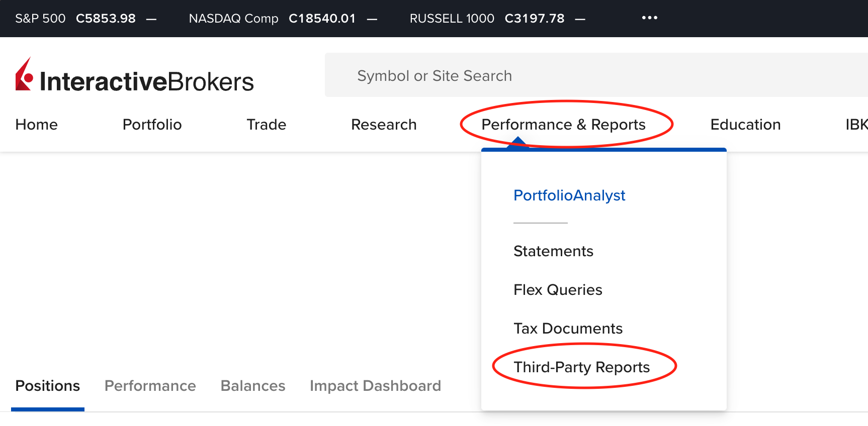Screen dimensions: 868x426
Task: Click the RUSSELL 1000 ticker value C3197.78
Action: tap(535, 19)
